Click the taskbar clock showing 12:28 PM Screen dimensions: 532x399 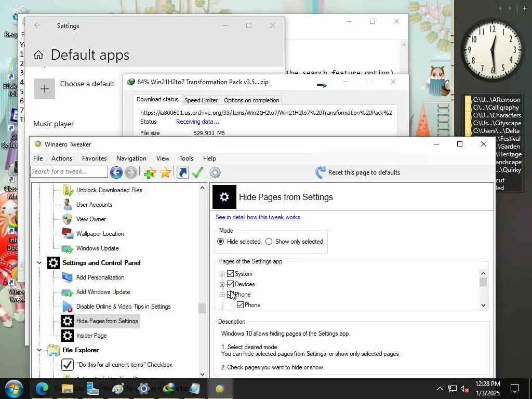[x=487, y=389]
